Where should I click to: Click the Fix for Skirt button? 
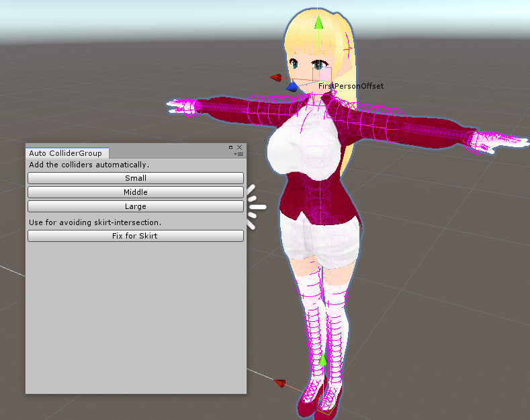click(x=135, y=236)
